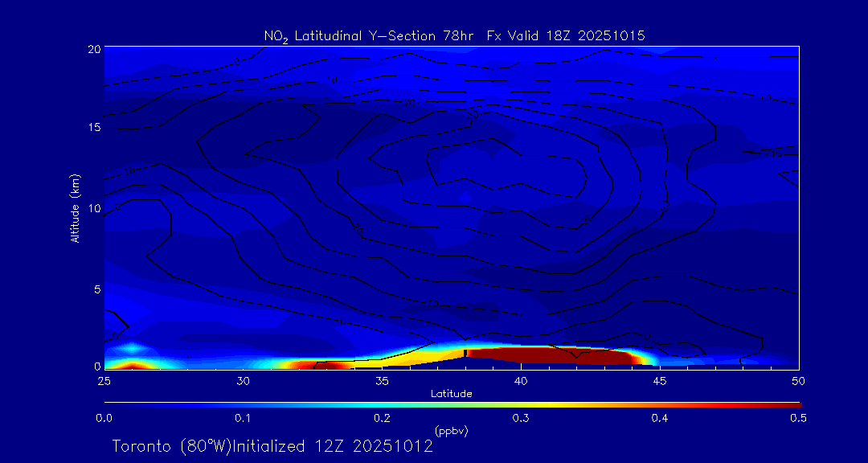Click the Toronto (80°W) initialization caption
Image resolution: width=868 pixels, height=463 pixels.
[x=272, y=446]
